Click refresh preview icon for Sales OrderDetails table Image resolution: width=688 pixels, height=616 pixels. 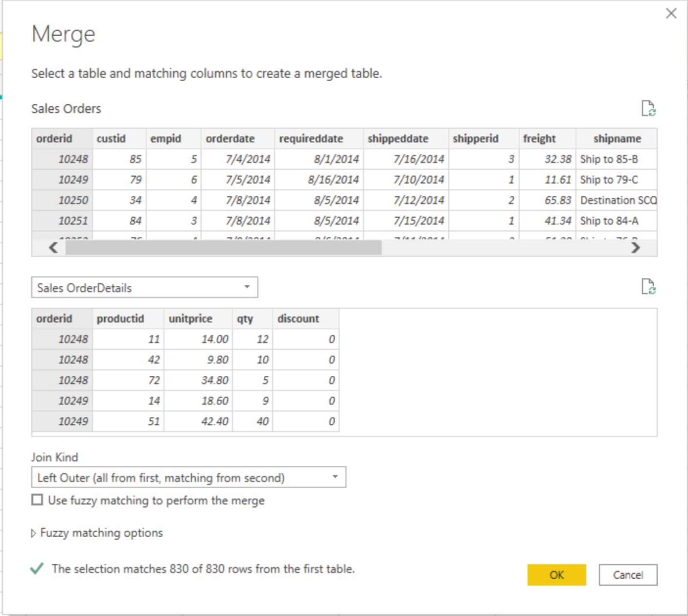point(648,287)
